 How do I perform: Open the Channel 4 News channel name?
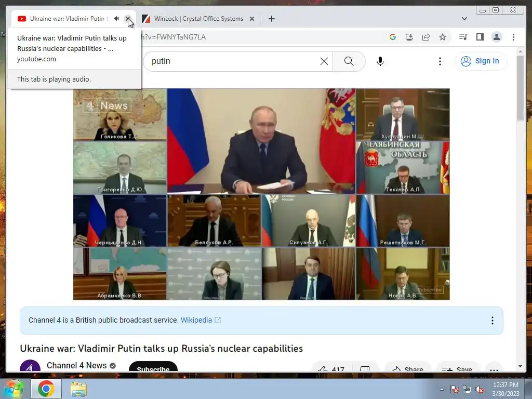[x=77, y=365]
